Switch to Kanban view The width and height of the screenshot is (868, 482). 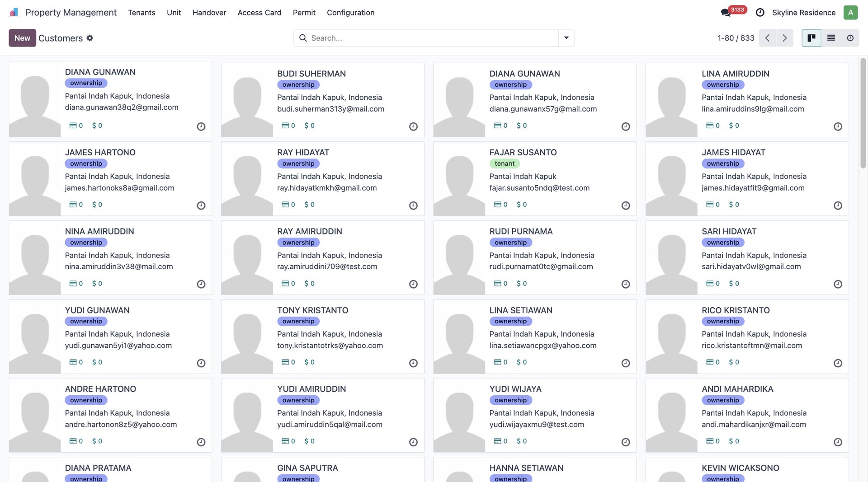(811, 38)
